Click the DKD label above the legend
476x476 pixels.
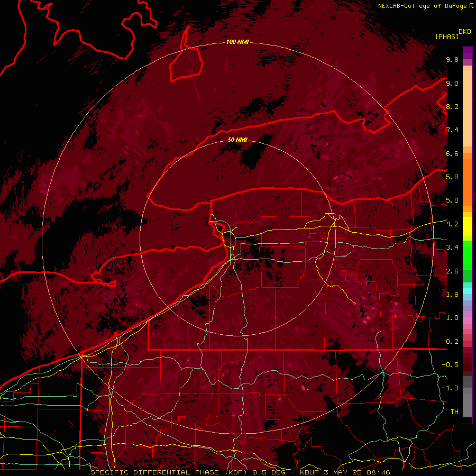(x=465, y=32)
